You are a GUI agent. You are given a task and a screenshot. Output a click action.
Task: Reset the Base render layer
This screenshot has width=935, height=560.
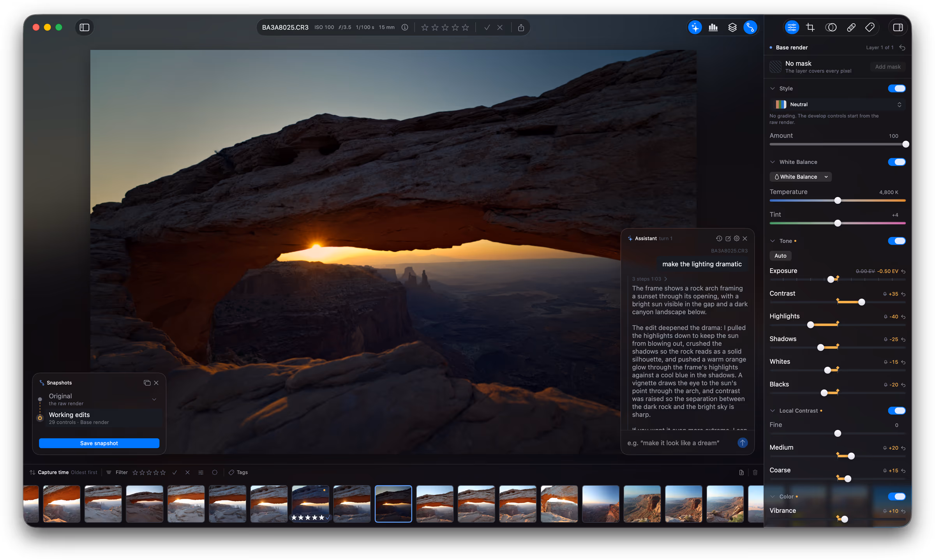click(x=902, y=48)
